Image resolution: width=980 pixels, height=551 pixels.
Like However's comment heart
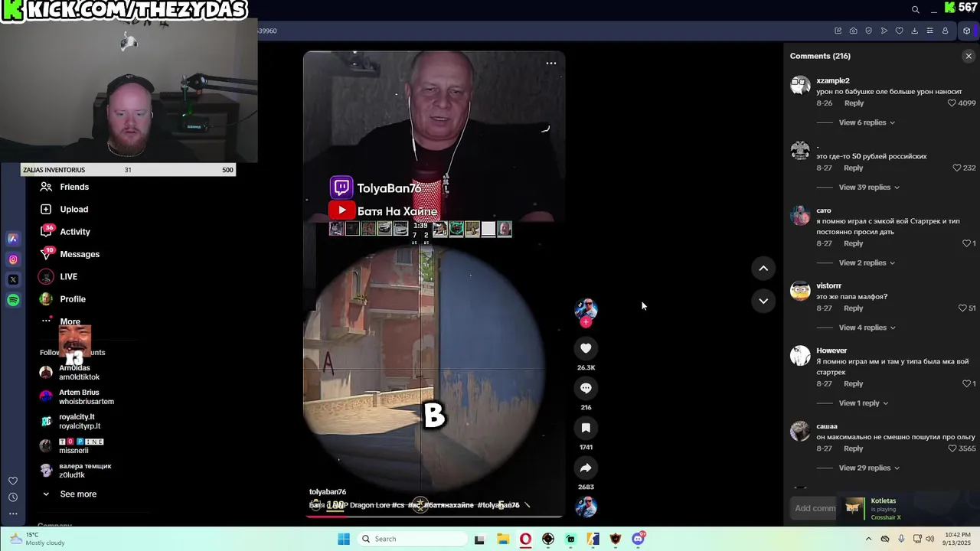point(966,383)
